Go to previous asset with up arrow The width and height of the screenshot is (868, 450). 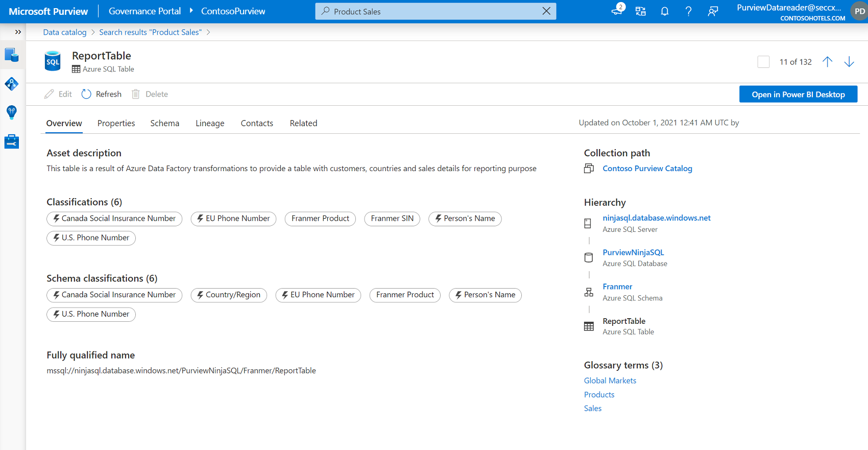[x=827, y=62]
